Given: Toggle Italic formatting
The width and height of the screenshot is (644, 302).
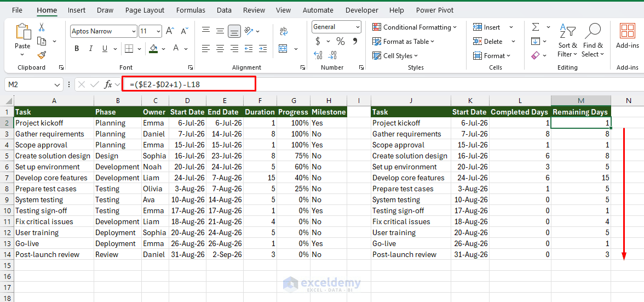Looking at the screenshot, I should coord(90,49).
